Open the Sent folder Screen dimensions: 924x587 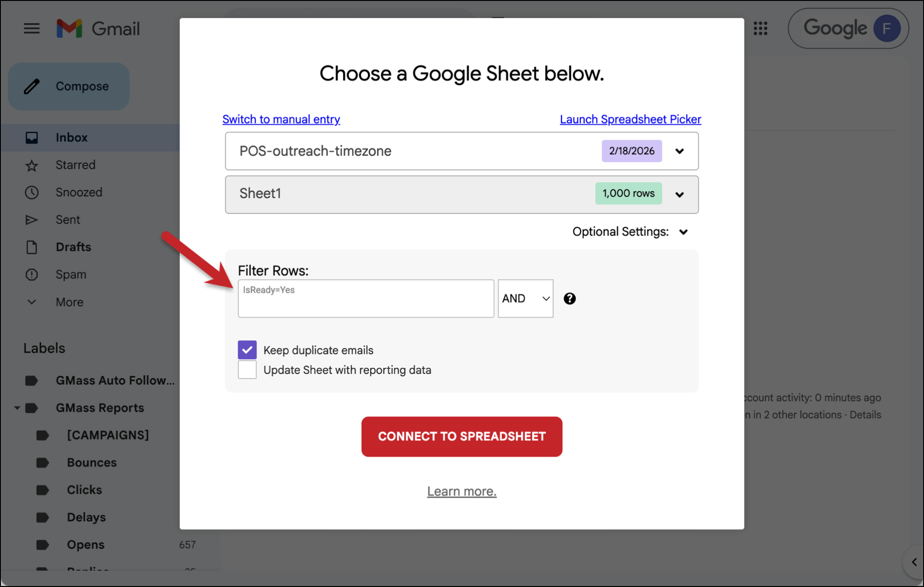[67, 220]
